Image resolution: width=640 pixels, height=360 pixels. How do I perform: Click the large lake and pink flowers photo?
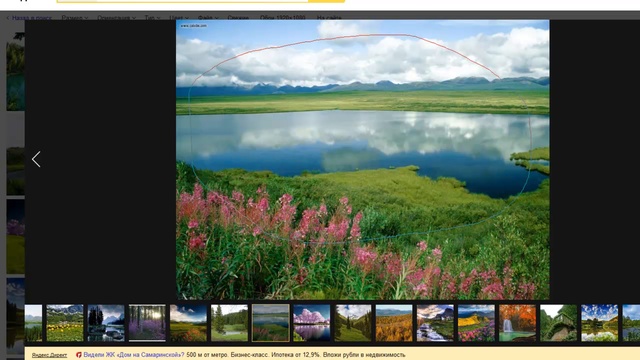point(362,160)
